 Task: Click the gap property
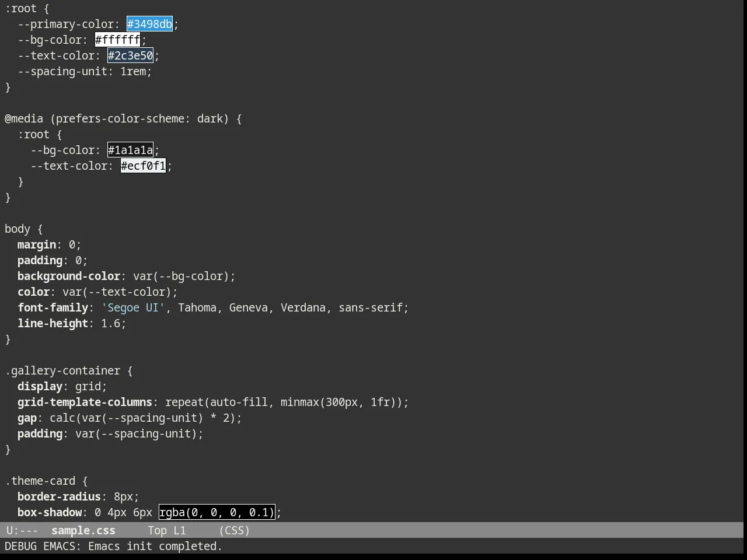[x=27, y=418]
